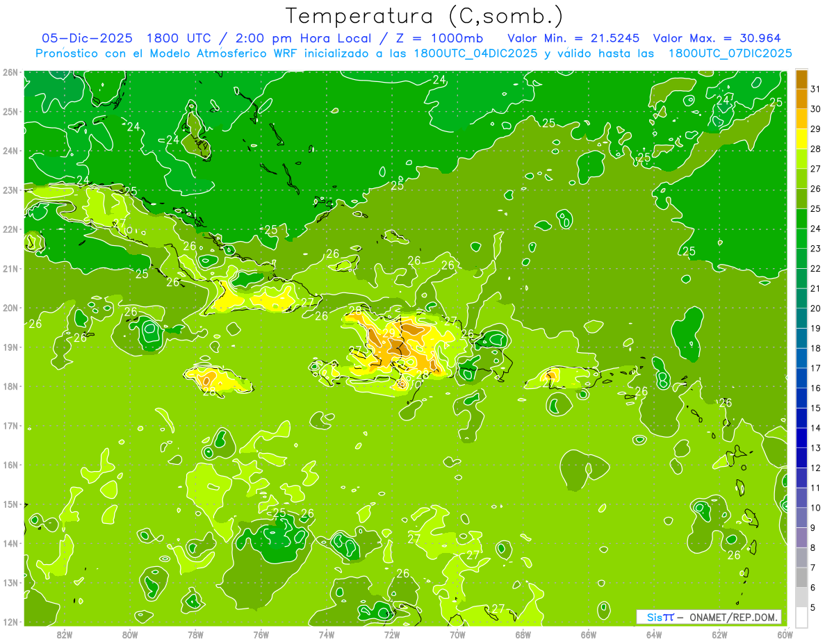834x644 pixels.
Task: Pick legend swatch between 24 and 25
Action: pos(801,219)
